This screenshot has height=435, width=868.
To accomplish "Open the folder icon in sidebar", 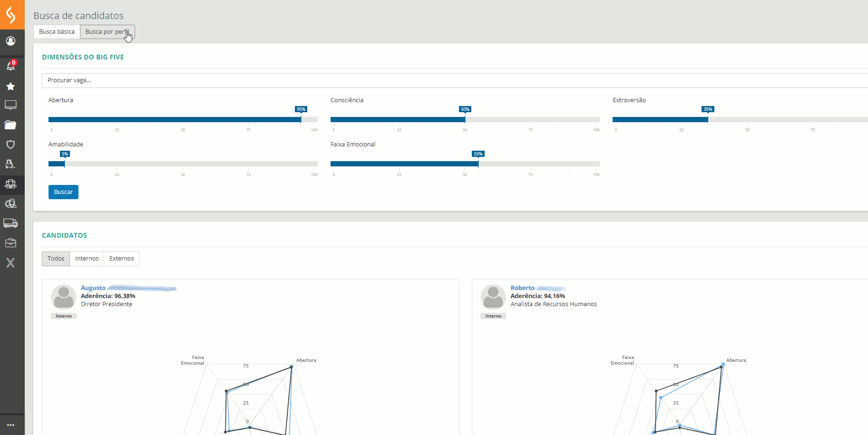I will click(10, 125).
